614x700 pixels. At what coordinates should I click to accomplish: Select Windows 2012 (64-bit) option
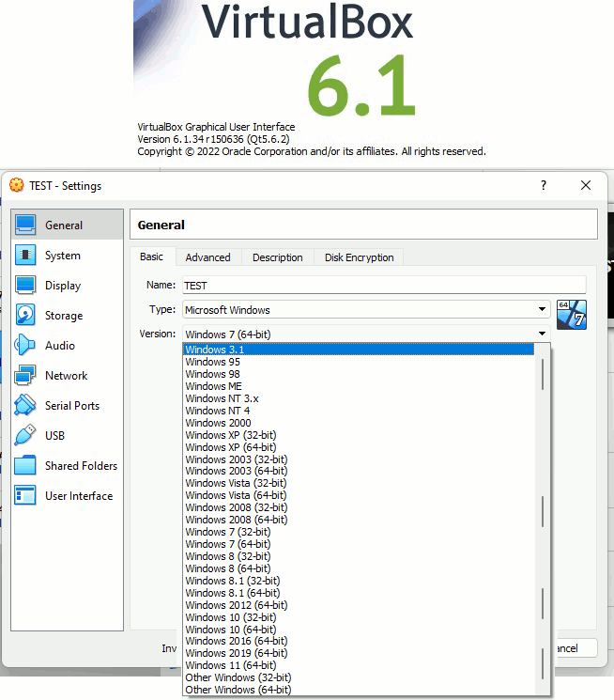tap(359, 605)
